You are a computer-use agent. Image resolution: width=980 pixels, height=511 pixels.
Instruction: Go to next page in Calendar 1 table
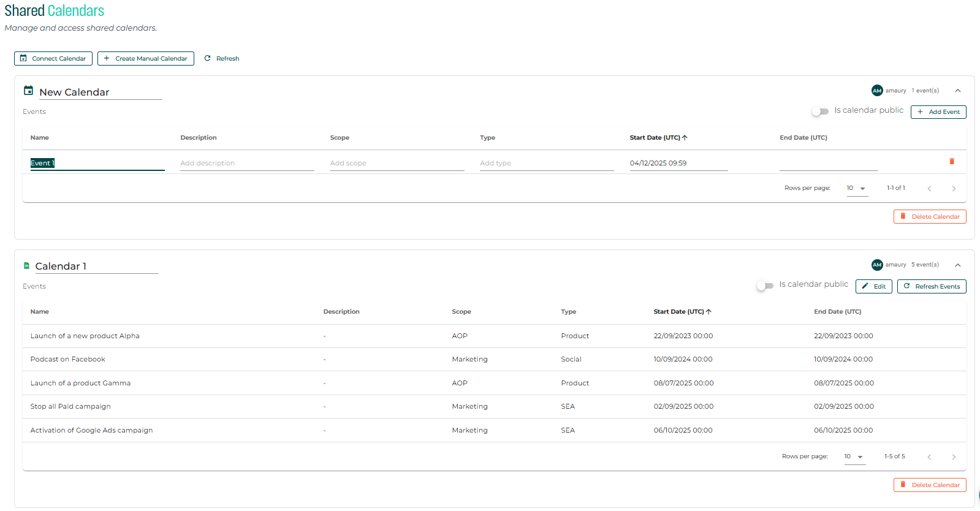pyautogui.click(x=953, y=457)
